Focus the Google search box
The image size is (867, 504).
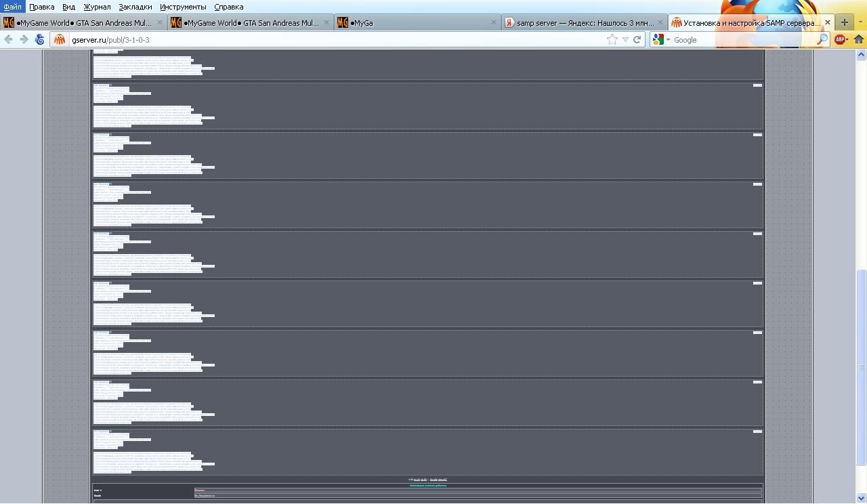pyautogui.click(x=743, y=40)
